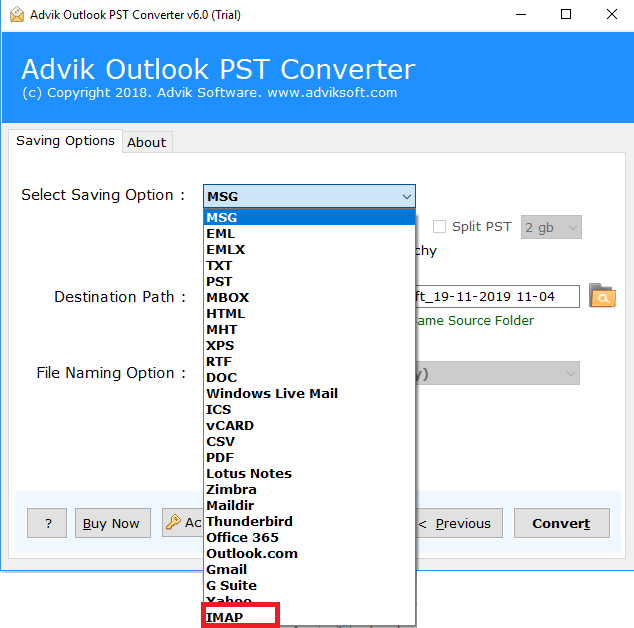Open the File Naming Option dropdown
Screen dimensions: 634x628
point(497,373)
